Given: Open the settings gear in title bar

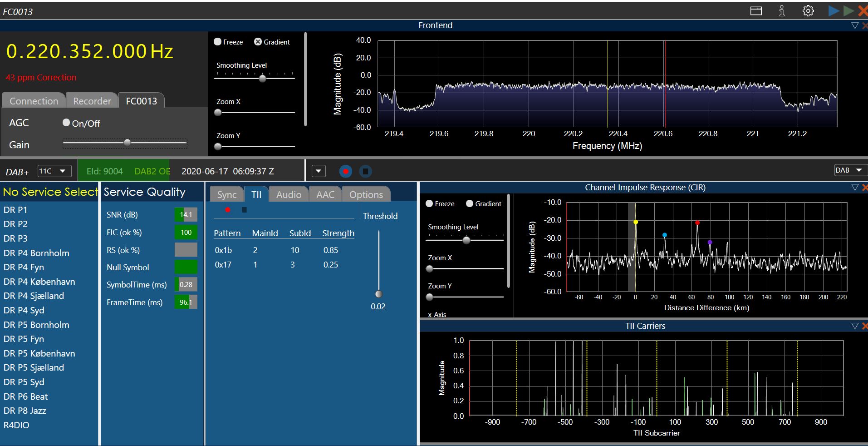Looking at the screenshot, I should 808,11.
